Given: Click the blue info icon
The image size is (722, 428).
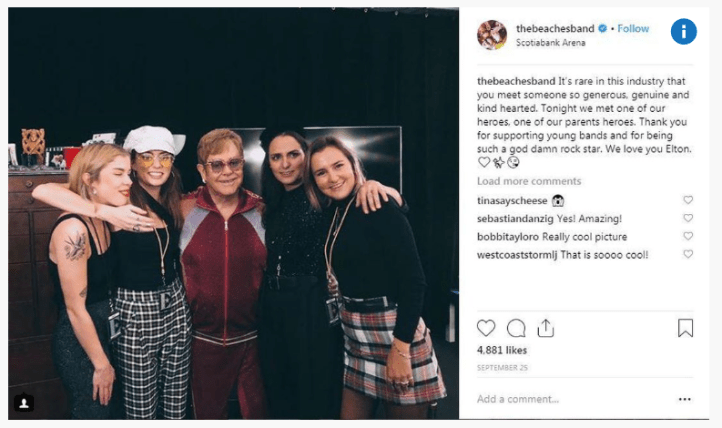Looking at the screenshot, I should (x=684, y=32).
